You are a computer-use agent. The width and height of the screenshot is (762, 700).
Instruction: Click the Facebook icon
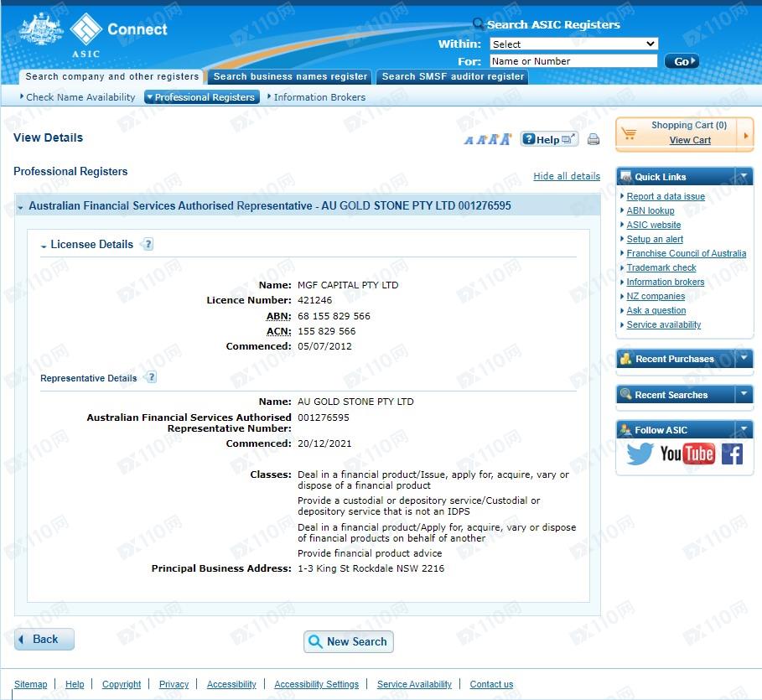click(x=732, y=454)
